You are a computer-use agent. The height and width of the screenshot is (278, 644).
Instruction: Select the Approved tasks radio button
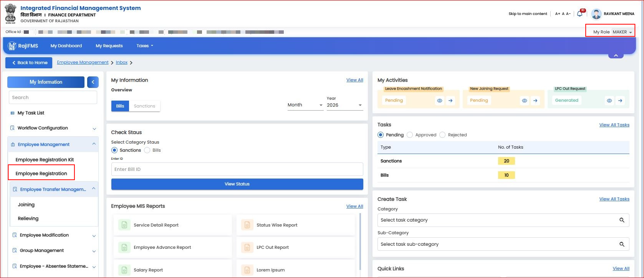[x=410, y=135]
